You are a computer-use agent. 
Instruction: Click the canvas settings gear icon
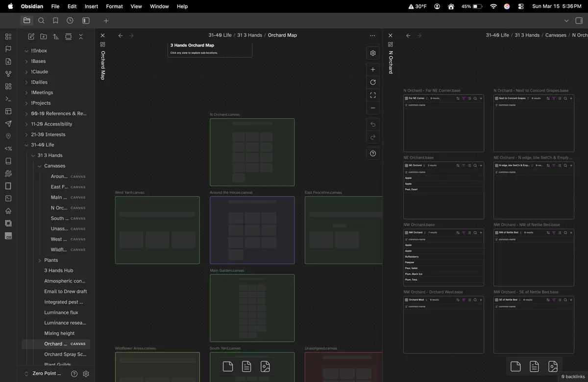pyautogui.click(x=373, y=53)
